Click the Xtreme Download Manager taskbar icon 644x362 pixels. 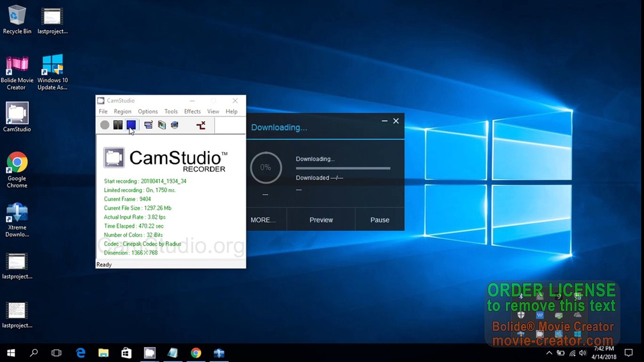tap(219, 353)
